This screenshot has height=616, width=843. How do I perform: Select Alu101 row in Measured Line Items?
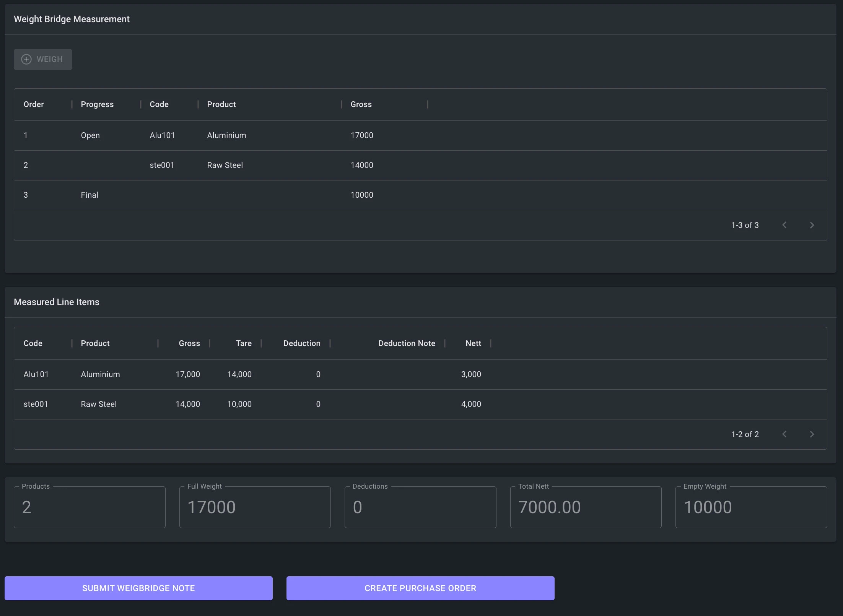(36, 374)
